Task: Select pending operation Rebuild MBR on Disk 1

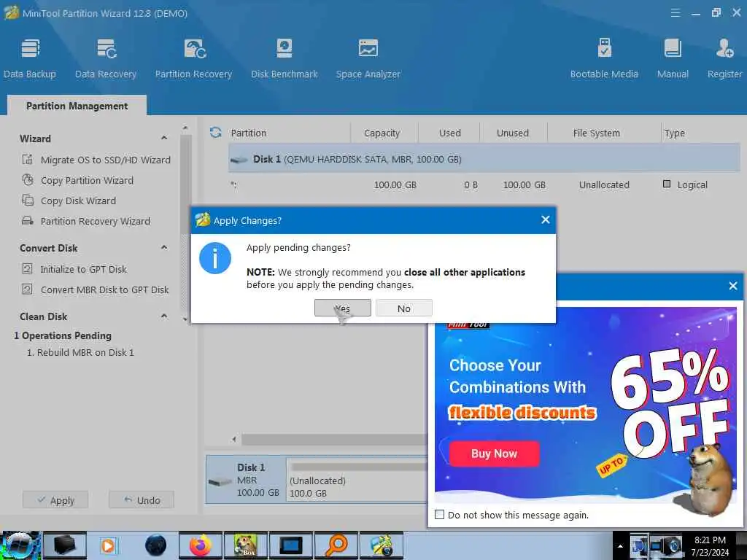Action: pos(80,353)
